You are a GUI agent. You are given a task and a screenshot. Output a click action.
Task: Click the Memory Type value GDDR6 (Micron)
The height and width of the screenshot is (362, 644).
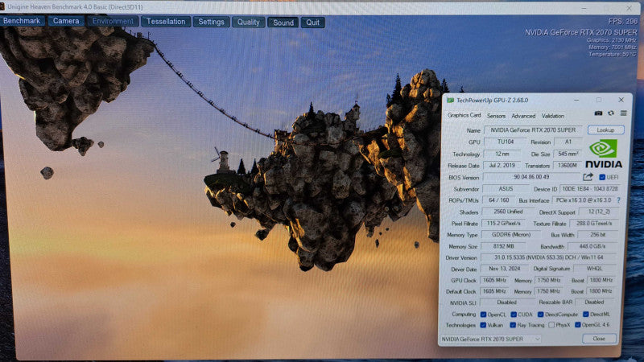coord(511,235)
